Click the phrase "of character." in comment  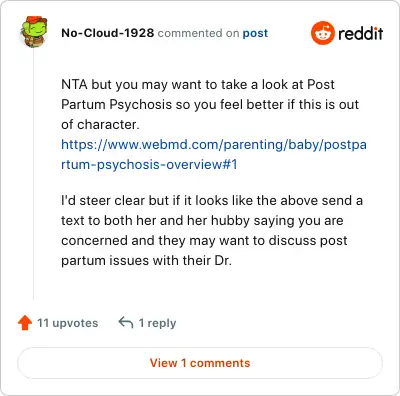point(100,125)
